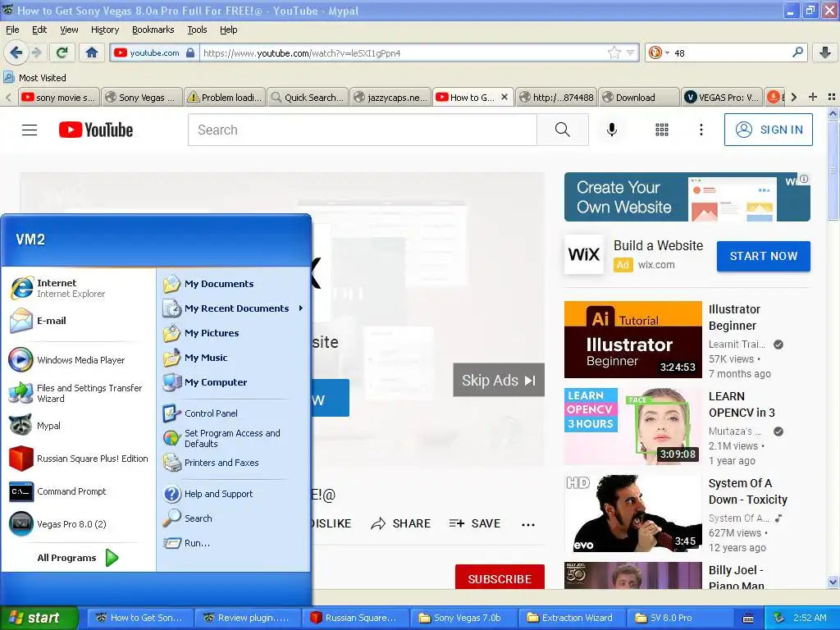840x630 pixels.
Task: Activate voice search microphone icon
Action: tap(612, 130)
